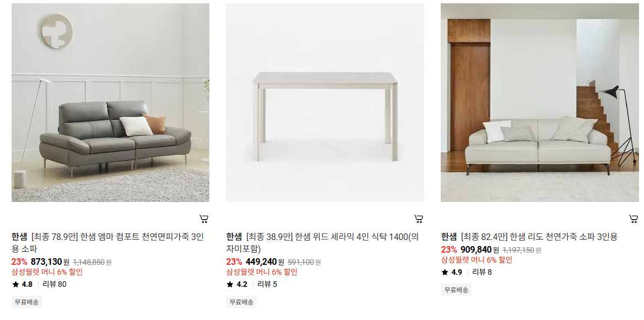Add the 위드 세라믹 table to cart

pyautogui.click(x=419, y=219)
